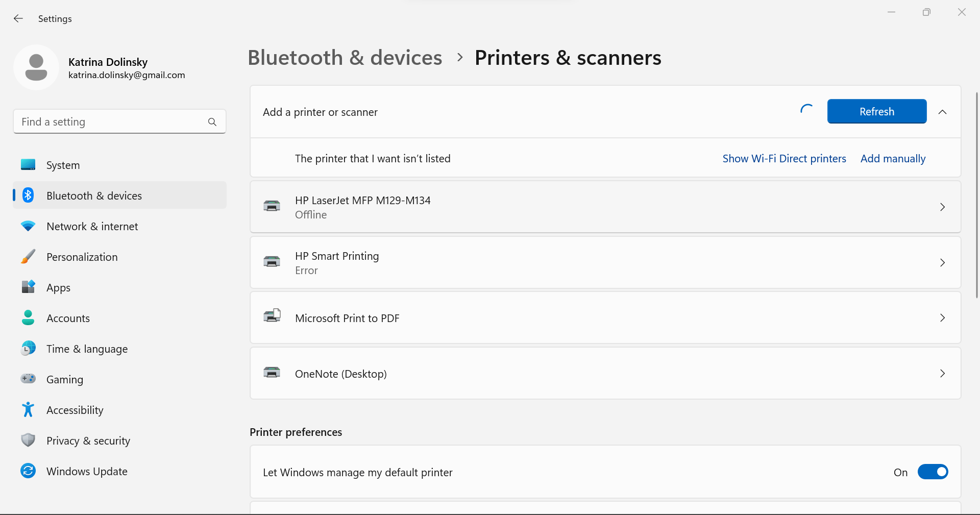Viewport: 980px width, 515px height.
Task: Click the Add manually link
Action: click(893, 159)
